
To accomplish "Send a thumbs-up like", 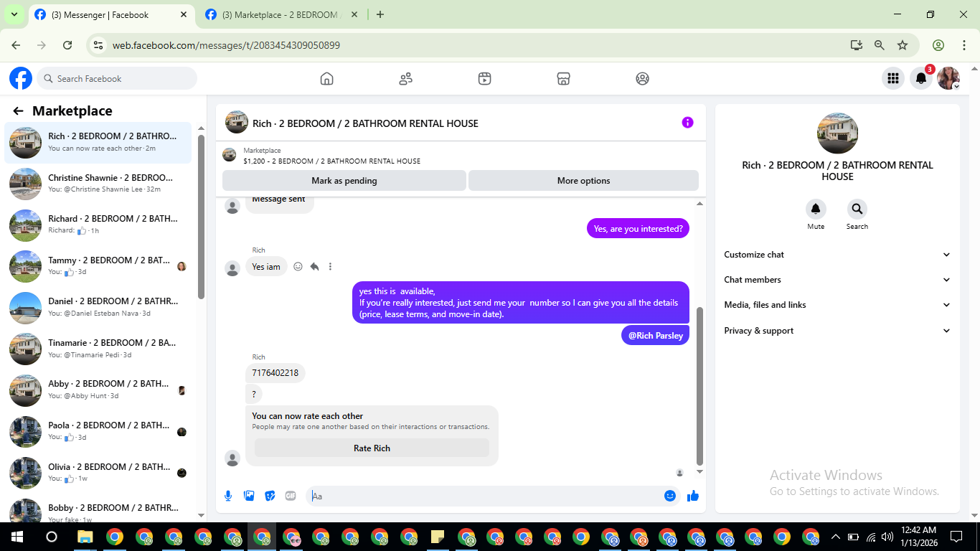I will (x=692, y=496).
